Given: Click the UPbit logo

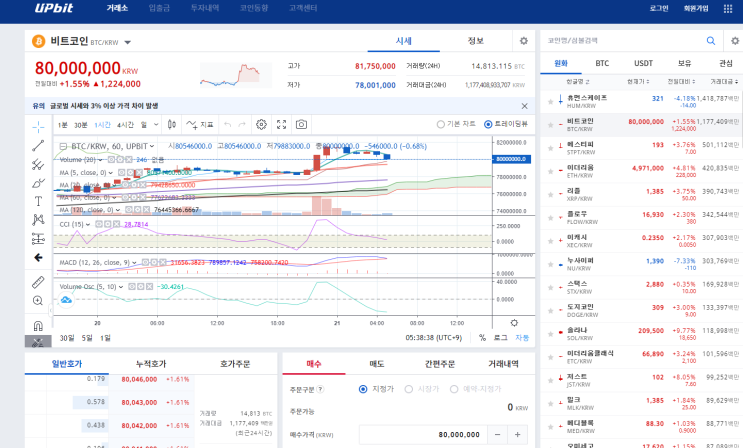Looking at the screenshot, I should click(54, 8).
